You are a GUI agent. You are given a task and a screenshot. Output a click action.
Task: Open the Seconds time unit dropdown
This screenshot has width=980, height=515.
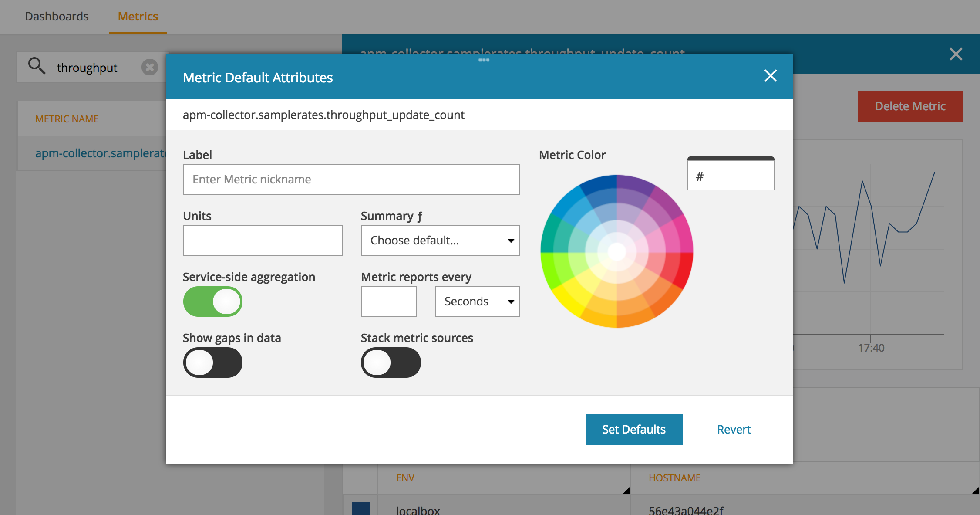[x=477, y=302]
